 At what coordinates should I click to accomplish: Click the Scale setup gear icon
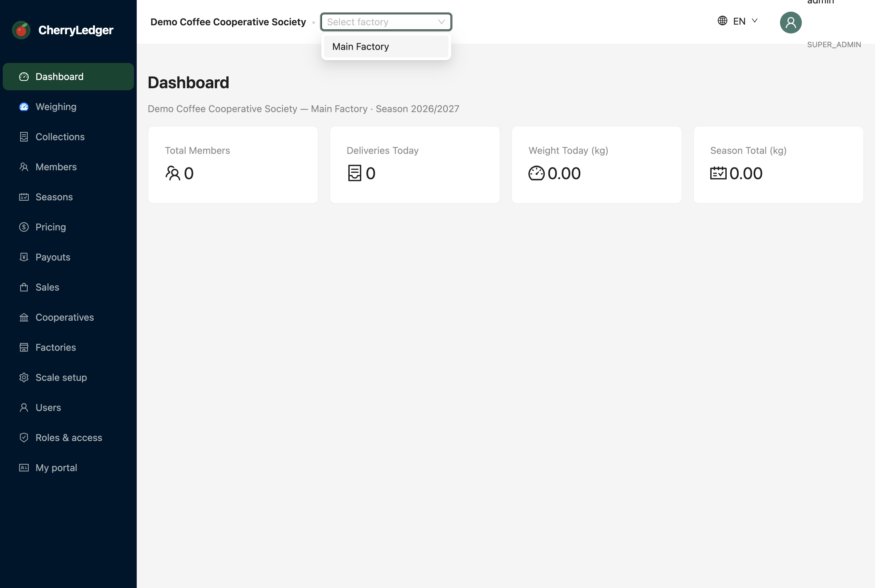point(24,377)
